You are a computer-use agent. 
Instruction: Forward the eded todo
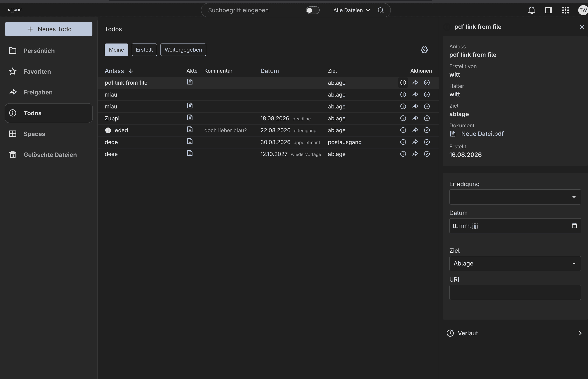click(x=415, y=130)
